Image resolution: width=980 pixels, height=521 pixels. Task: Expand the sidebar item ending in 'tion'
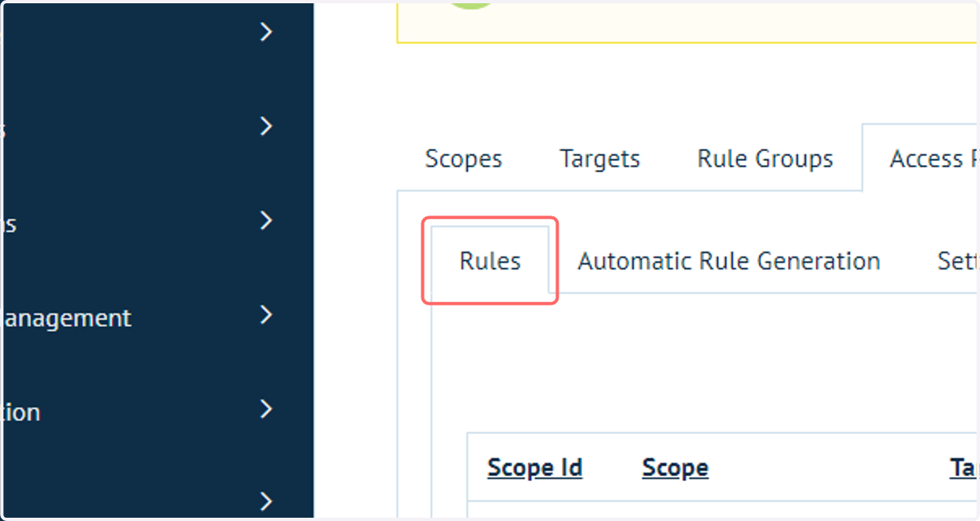265,409
